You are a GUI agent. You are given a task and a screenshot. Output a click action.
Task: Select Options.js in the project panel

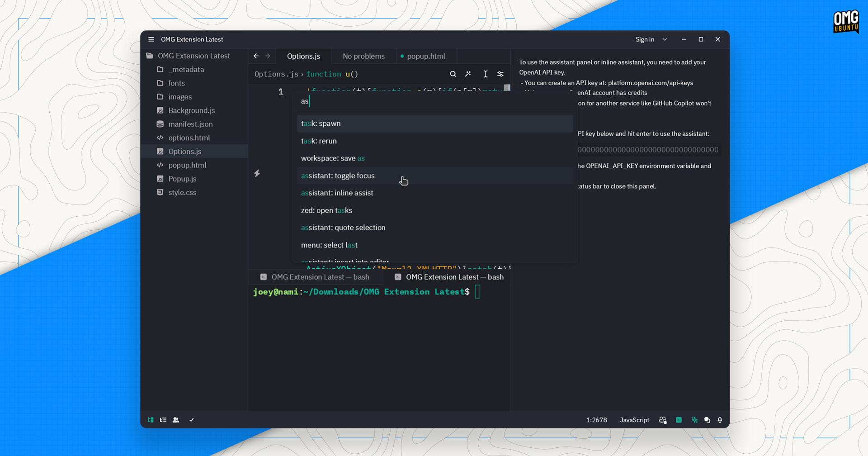194,152
